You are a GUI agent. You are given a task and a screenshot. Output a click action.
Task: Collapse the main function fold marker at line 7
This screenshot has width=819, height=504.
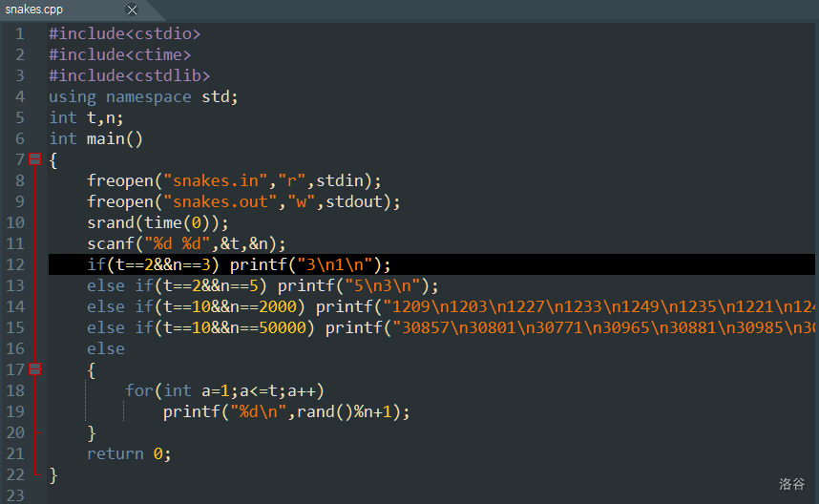34,159
